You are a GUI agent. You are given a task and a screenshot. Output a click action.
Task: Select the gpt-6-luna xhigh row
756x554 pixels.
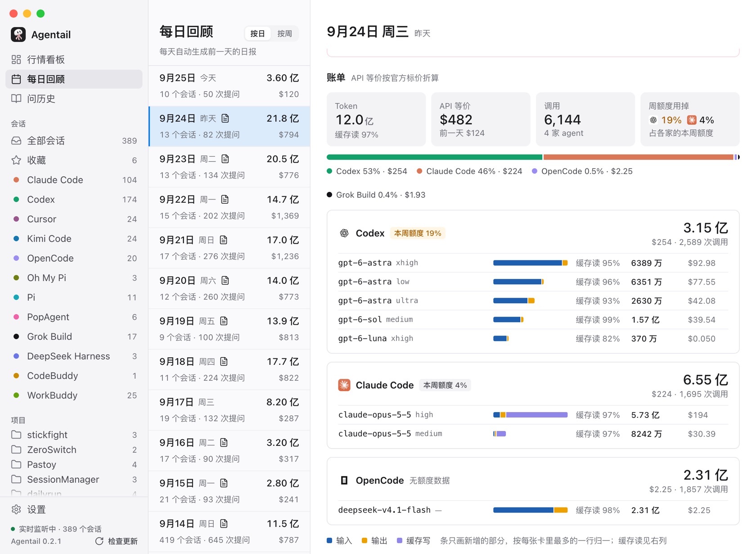click(x=533, y=339)
